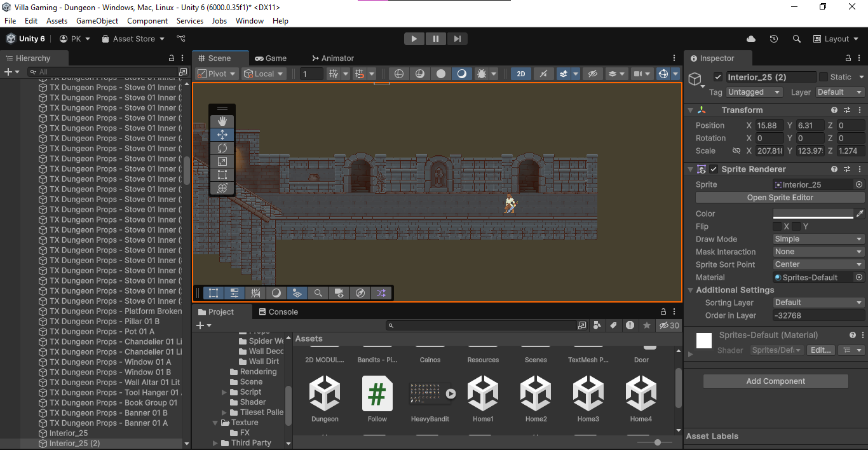Open the Asset Store dropdown button
The width and height of the screenshot is (868, 450).
click(133, 39)
